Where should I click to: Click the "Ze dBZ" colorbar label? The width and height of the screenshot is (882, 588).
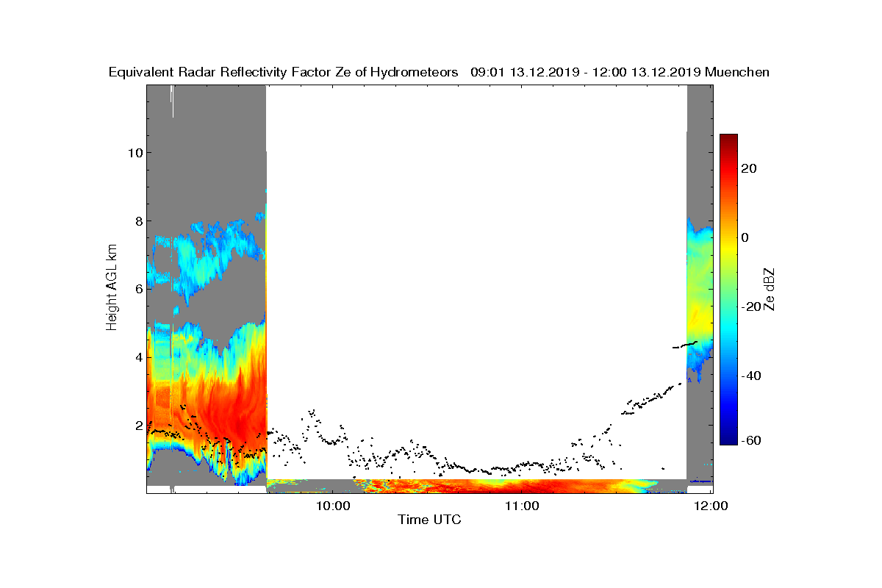point(770,288)
